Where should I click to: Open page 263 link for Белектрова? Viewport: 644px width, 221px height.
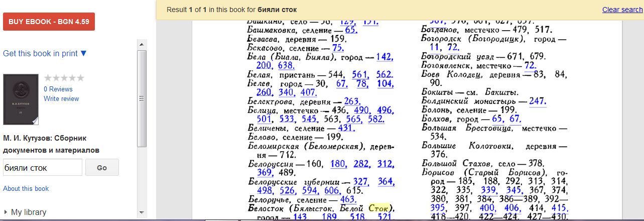tap(352, 101)
